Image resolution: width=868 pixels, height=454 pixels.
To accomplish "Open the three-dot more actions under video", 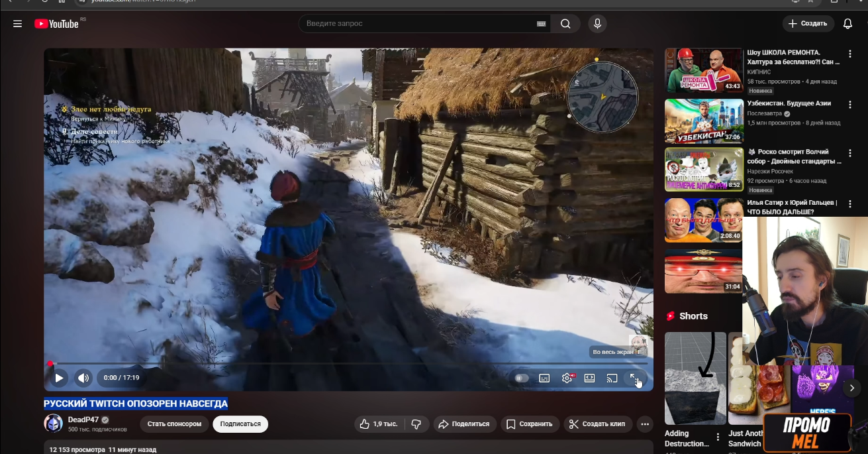I will tap(645, 424).
